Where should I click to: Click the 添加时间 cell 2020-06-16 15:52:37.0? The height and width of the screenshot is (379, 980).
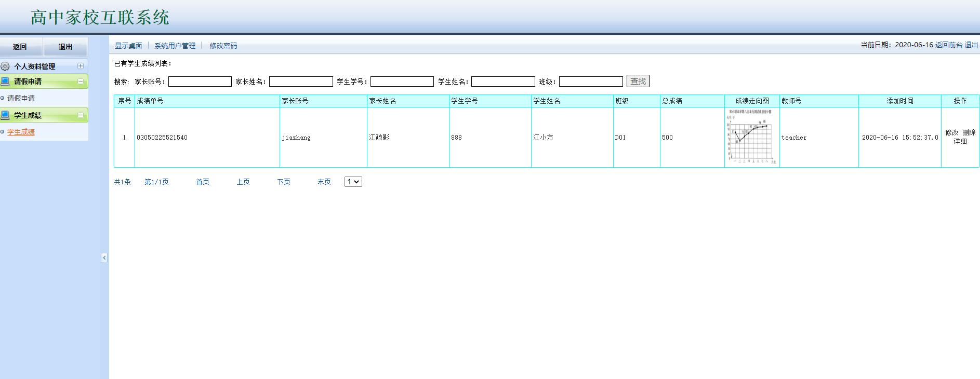[900, 138]
